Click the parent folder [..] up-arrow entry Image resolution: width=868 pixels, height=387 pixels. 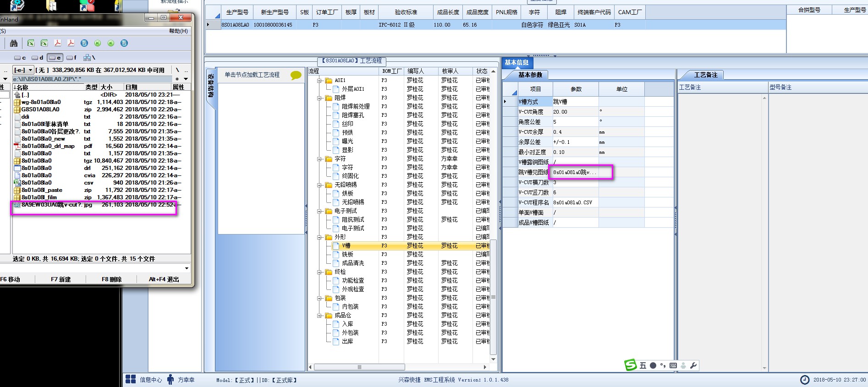point(17,95)
